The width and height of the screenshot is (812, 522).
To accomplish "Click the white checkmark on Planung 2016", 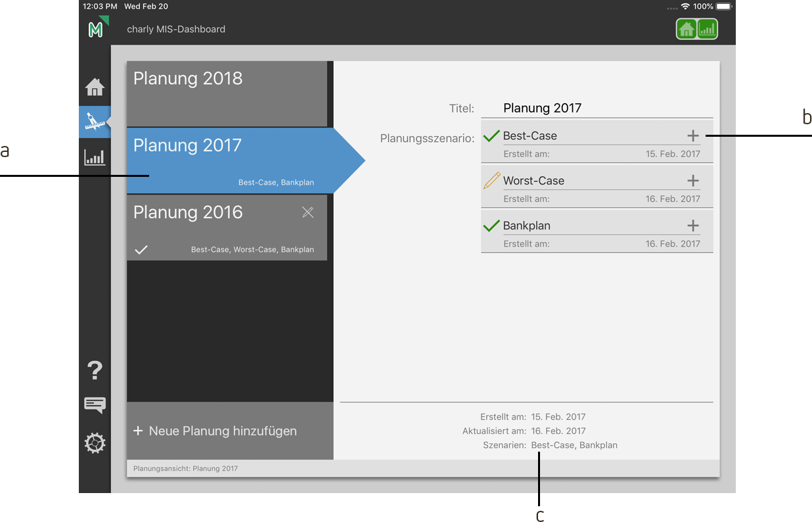I will 141,249.
